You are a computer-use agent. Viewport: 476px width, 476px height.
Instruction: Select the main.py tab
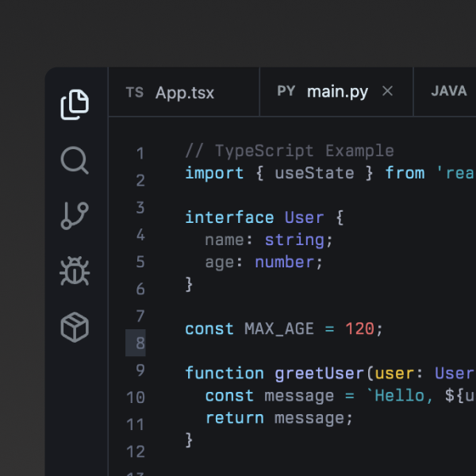pos(337,92)
